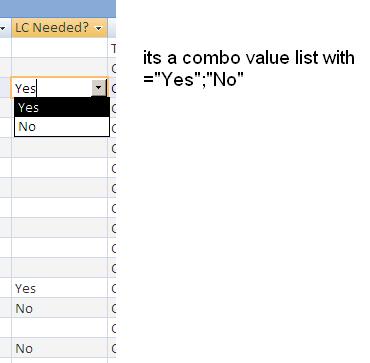Click next-column cell right of bottom No row
This screenshot has width=370, height=363.
click(112, 348)
